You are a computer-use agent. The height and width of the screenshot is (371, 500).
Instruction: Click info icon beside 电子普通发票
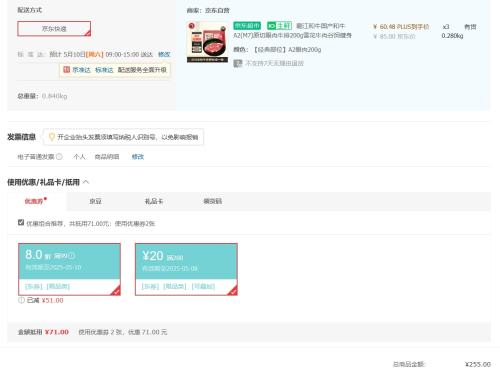click(59, 156)
